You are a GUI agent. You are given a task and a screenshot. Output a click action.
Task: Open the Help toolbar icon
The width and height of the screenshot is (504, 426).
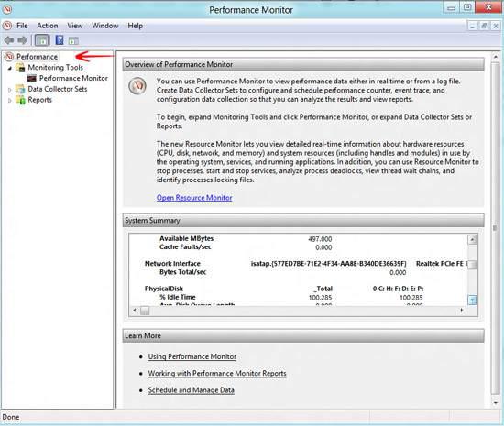pyautogui.click(x=60, y=40)
